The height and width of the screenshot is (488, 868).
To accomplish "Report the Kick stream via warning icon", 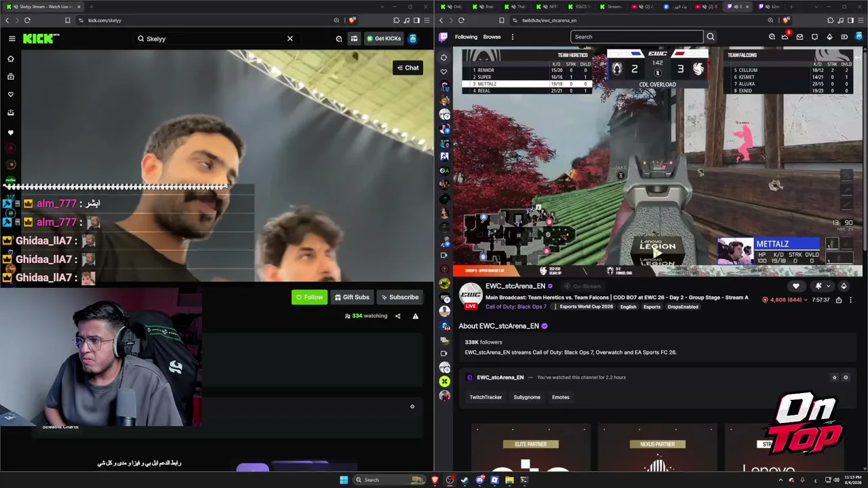I will [x=416, y=316].
